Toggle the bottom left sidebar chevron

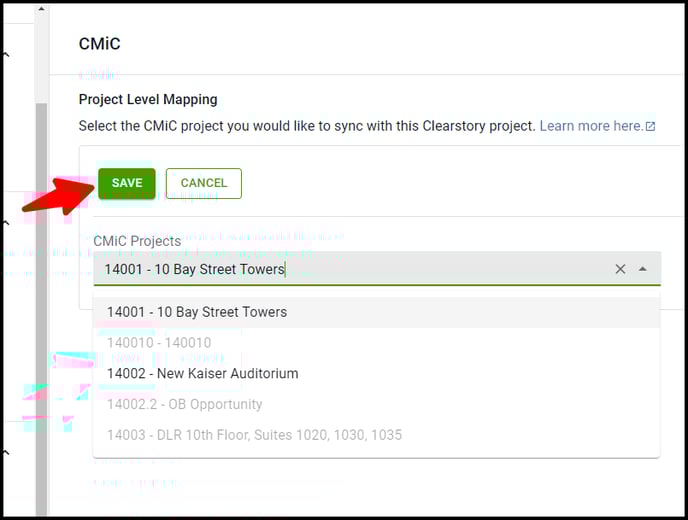point(6,453)
